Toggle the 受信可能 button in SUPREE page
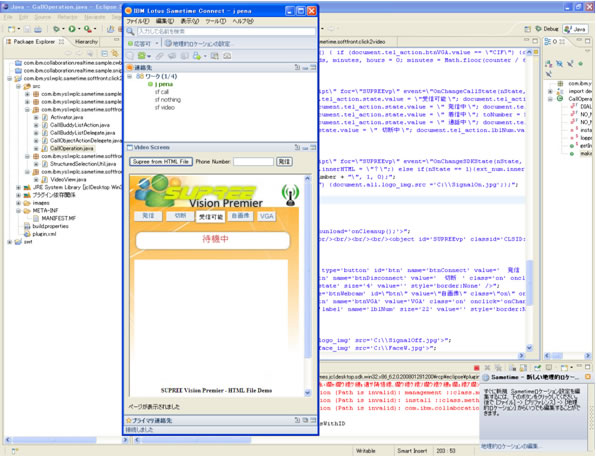The image size is (596, 459). tap(211, 217)
